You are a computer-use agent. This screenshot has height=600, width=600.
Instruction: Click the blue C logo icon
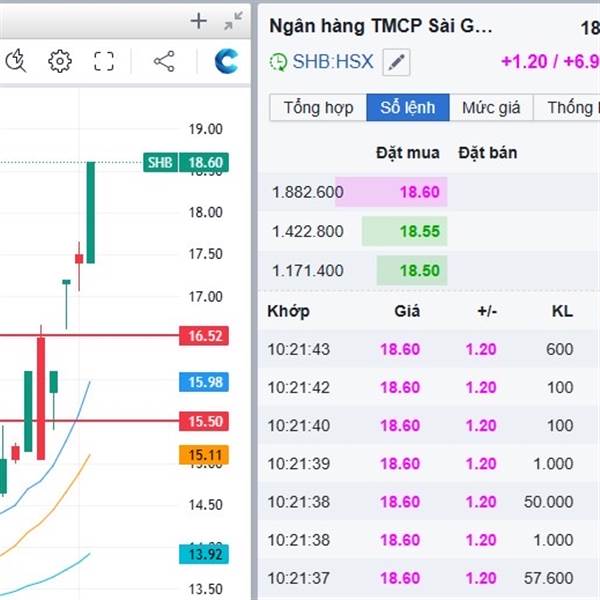coord(227,61)
